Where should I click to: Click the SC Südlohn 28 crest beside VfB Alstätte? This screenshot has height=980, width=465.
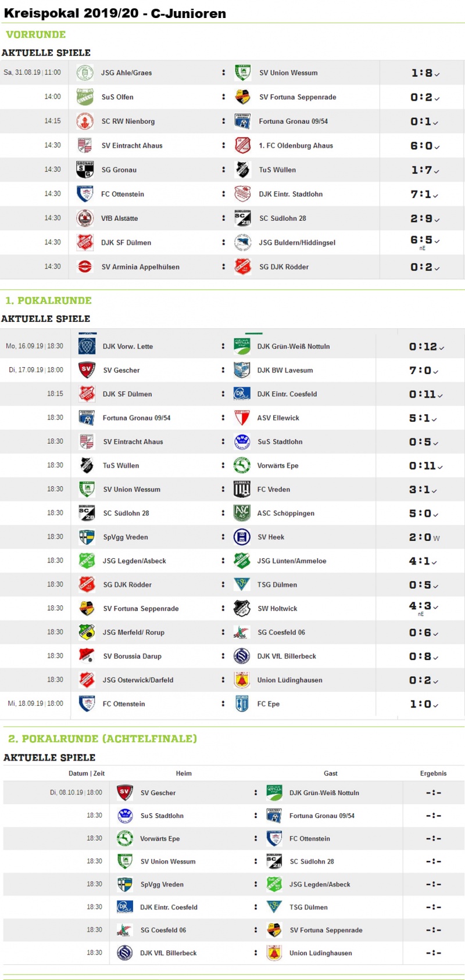pyautogui.click(x=242, y=218)
